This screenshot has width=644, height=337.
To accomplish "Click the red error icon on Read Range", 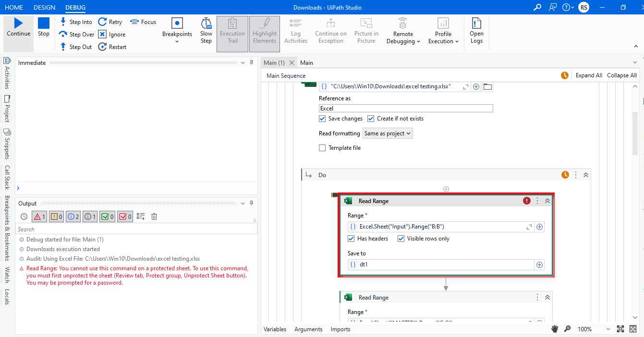I will coord(527,201).
